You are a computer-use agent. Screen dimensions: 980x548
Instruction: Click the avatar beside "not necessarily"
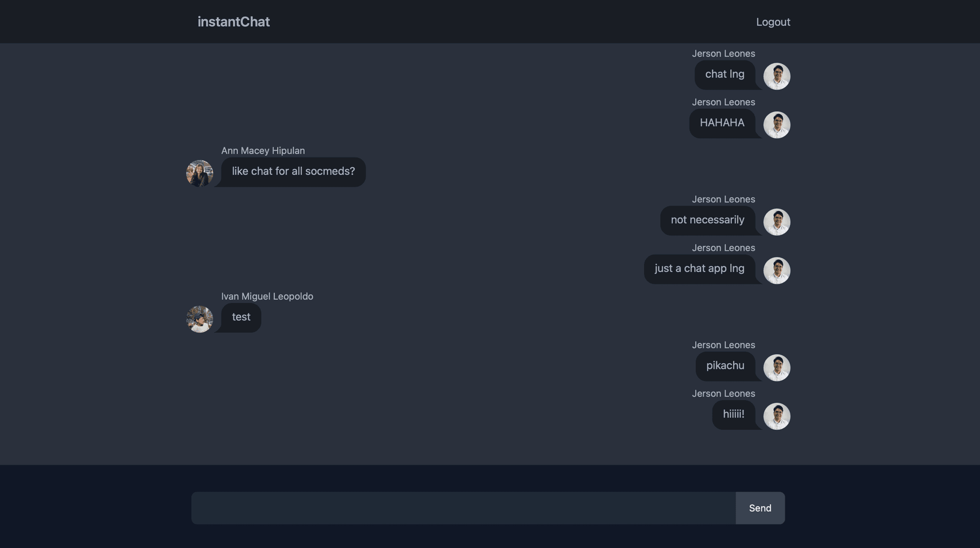pyautogui.click(x=777, y=221)
